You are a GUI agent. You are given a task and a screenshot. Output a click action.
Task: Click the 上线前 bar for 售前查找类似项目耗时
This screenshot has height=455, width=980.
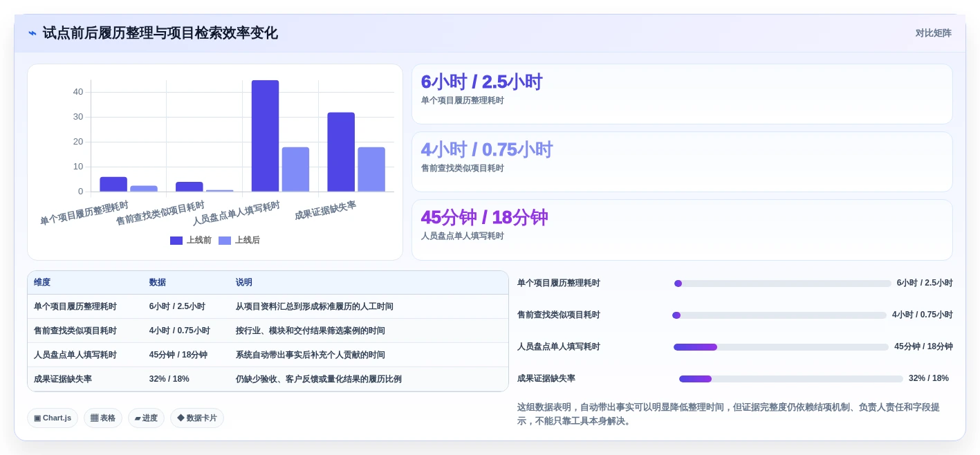click(189, 187)
